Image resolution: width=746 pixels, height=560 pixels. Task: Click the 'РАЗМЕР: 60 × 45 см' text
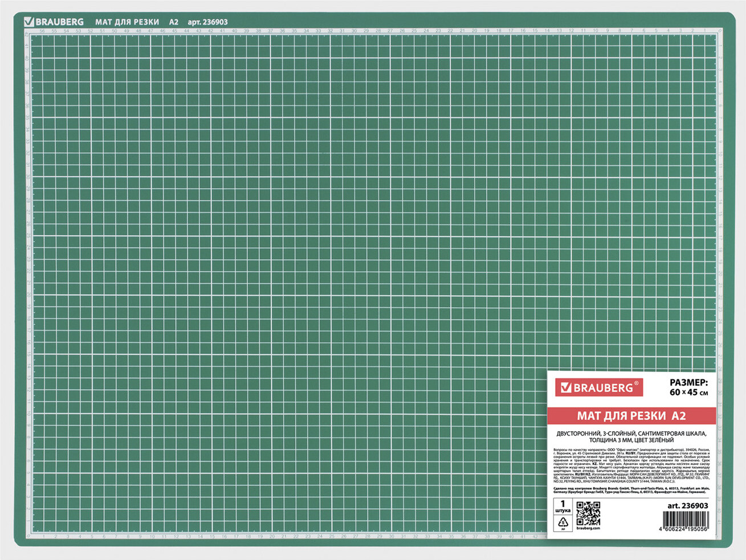tap(688, 387)
